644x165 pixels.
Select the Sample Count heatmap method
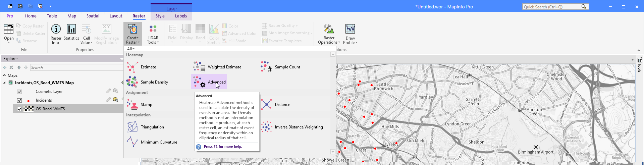click(x=280, y=67)
